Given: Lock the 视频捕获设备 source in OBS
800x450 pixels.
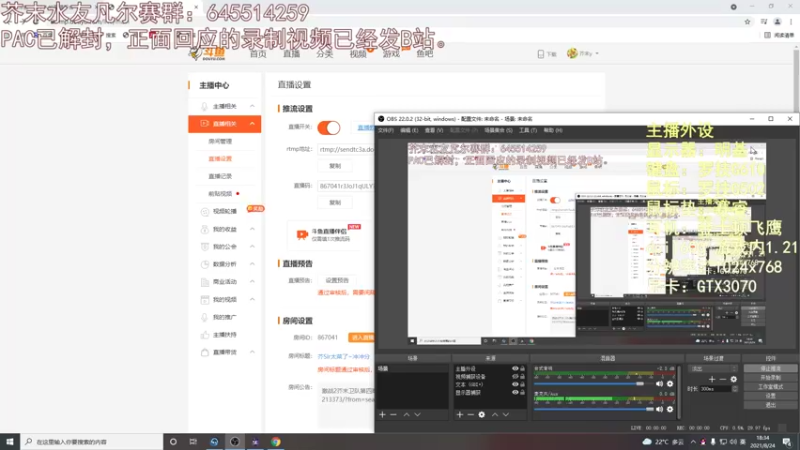Looking at the screenshot, I should (522, 377).
